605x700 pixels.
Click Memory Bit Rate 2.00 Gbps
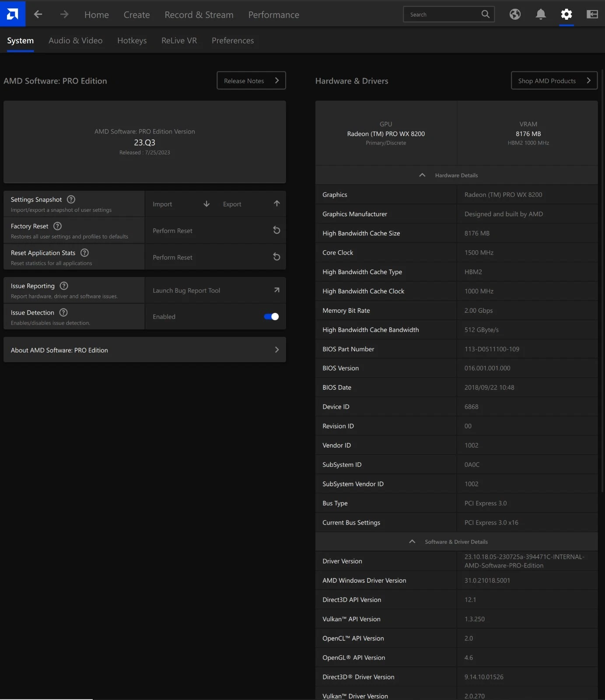(479, 310)
